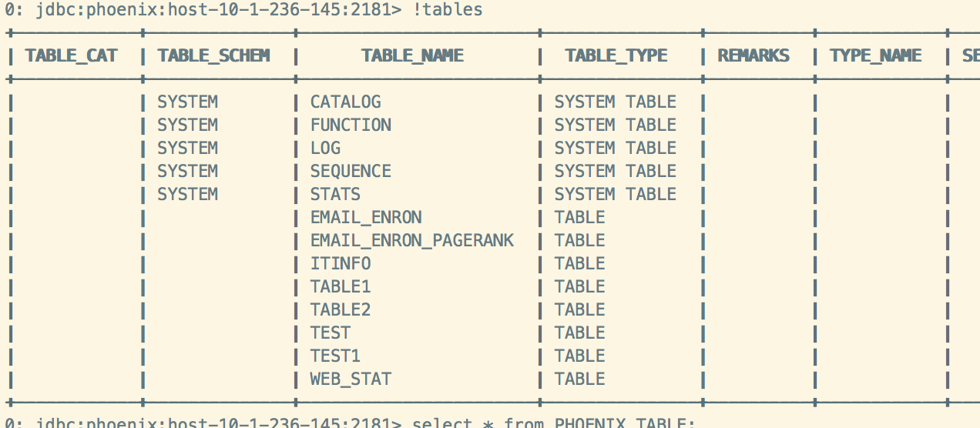Click the TYPE_NAME column header
This screenshot has height=428, width=980.
[875, 55]
